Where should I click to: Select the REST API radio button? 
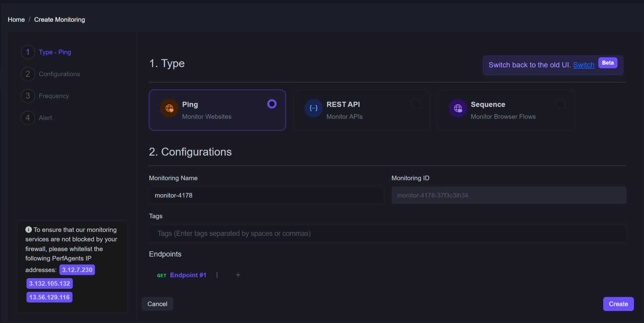pos(416,104)
